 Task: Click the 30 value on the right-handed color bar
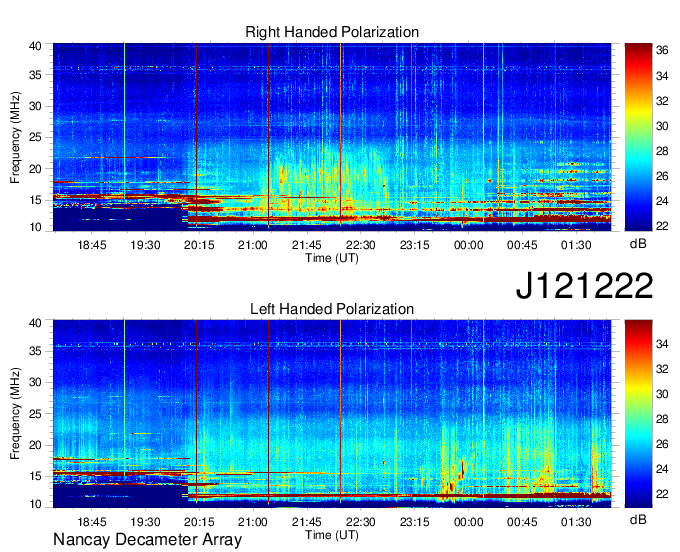click(662, 126)
